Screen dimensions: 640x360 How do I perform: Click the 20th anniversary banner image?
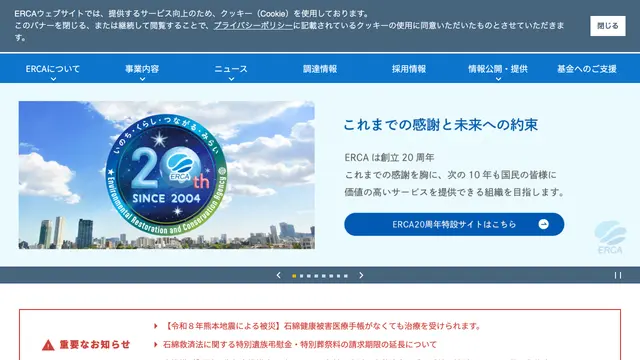[x=167, y=175]
